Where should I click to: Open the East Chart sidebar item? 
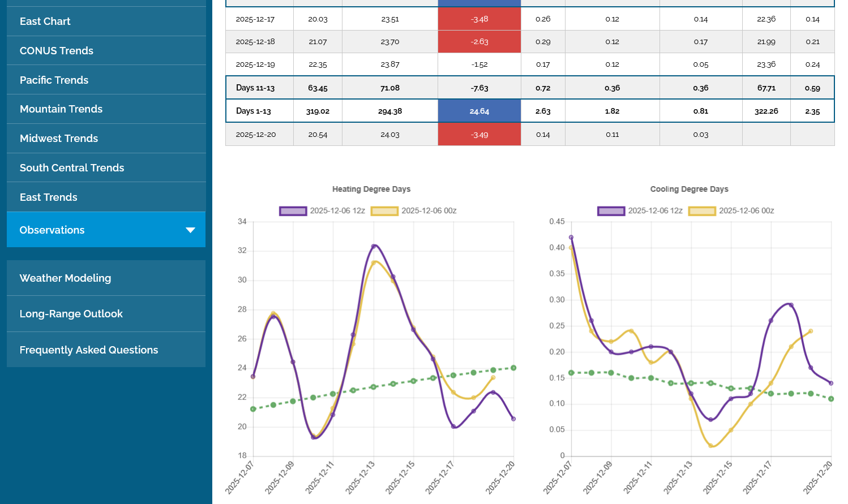(x=45, y=21)
